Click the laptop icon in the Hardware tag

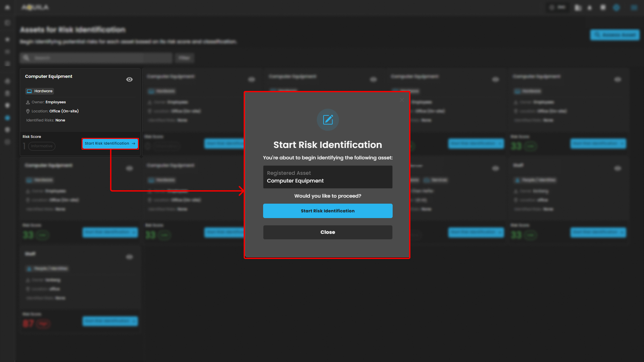(29, 91)
